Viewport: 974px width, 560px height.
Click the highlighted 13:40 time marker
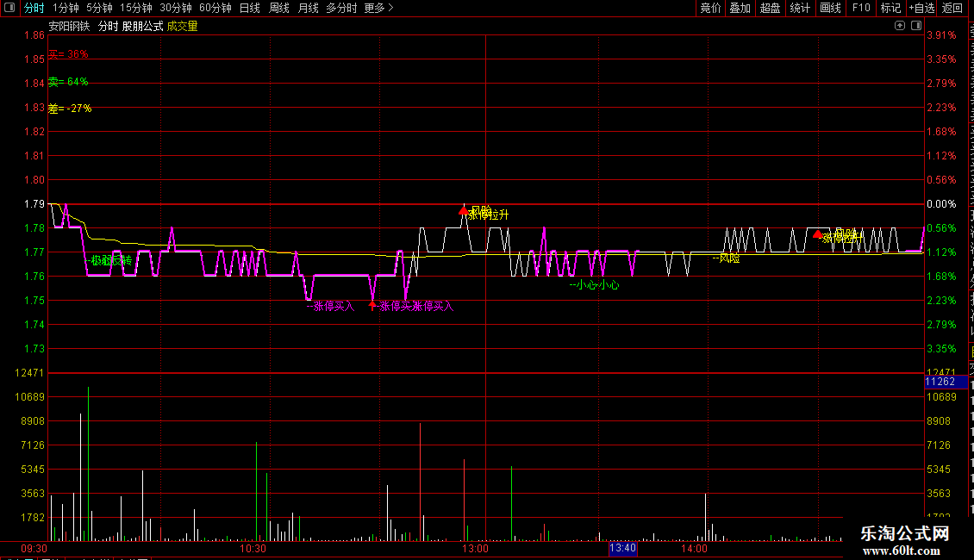click(622, 548)
